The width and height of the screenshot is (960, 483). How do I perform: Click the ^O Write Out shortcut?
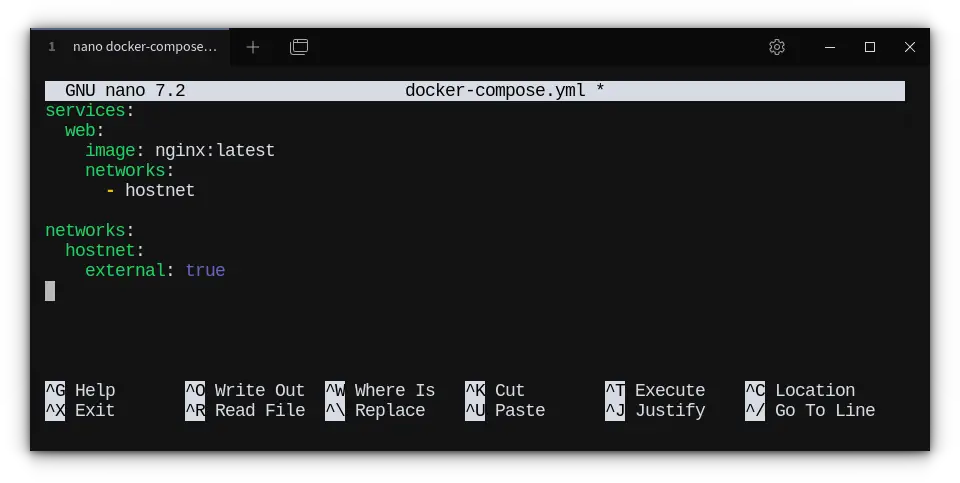click(245, 390)
